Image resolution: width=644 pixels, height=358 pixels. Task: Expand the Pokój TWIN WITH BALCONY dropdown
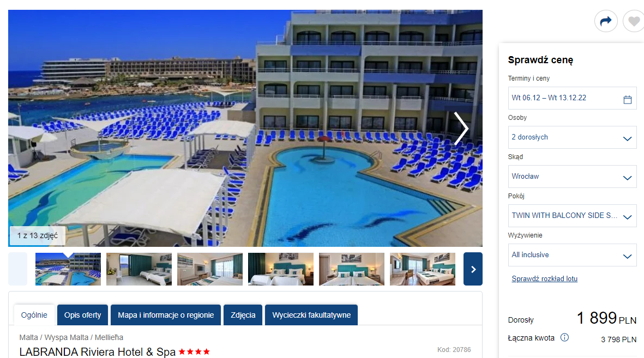tap(572, 216)
